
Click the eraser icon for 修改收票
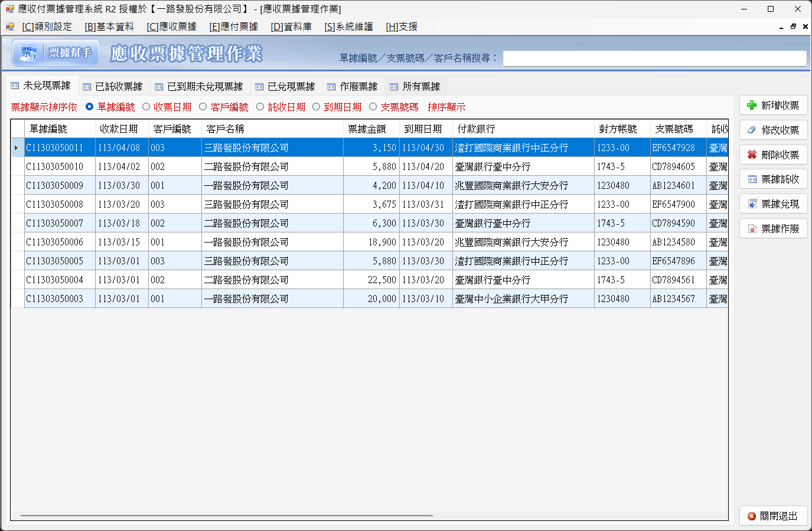(751, 130)
